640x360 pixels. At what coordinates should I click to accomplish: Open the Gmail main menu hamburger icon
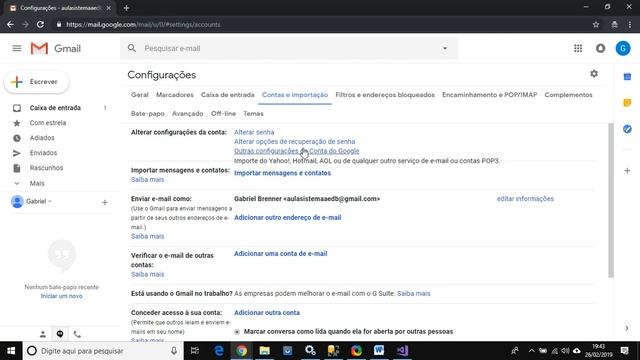tap(17, 49)
